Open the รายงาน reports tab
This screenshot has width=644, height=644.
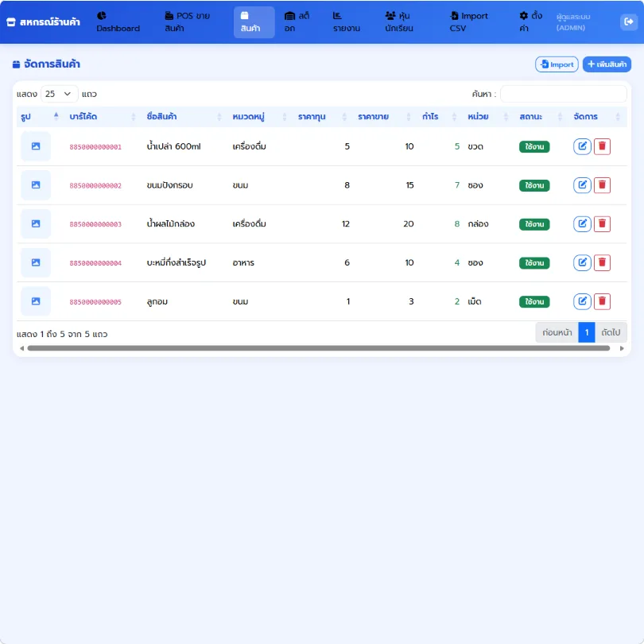point(346,21)
